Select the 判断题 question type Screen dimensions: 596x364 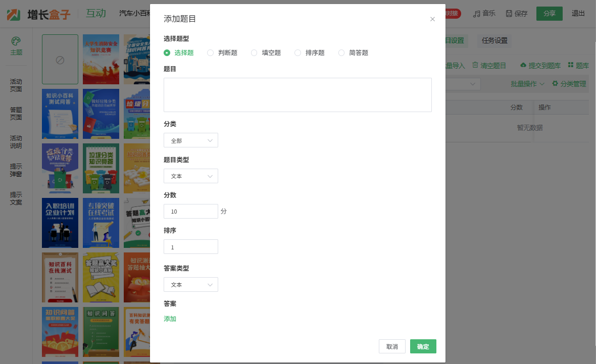click(211, 53)
